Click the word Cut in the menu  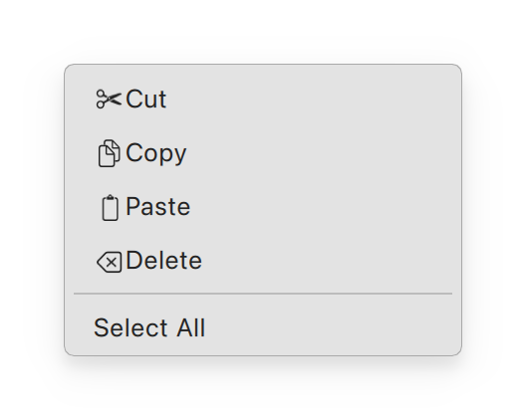coord(145,99)
